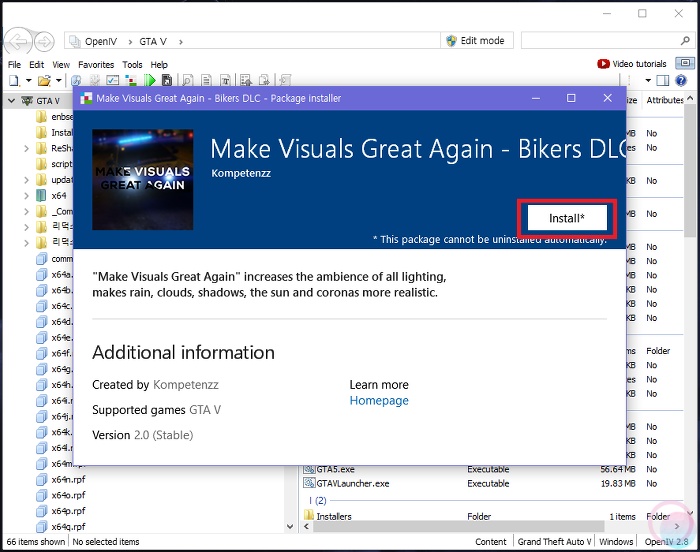The height and width of the screenshot is (552, 700).
Task: Click the YouTube icon beside Video tutorials
Action: [x=603, y=64]
